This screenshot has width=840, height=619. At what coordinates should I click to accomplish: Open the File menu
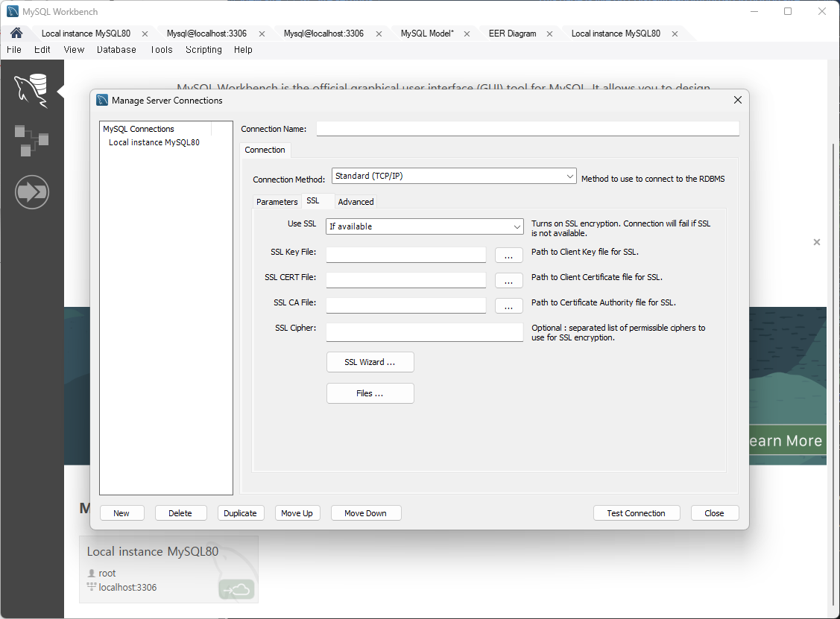(14, 50)
